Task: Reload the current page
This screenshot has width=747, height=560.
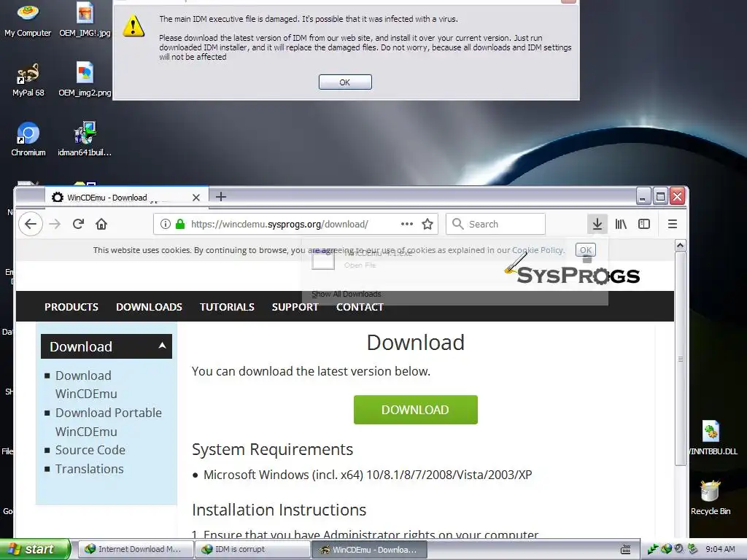Action: [x=78, y=224]
